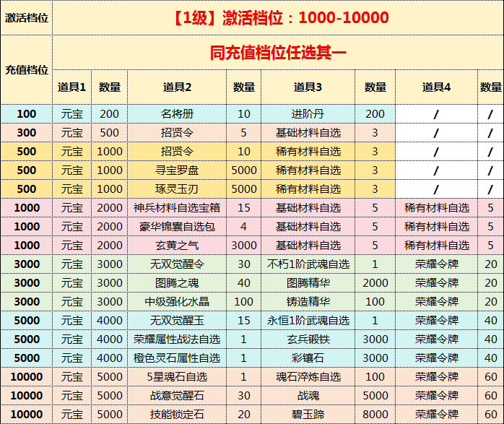This screenshot has height=424, width=504.
Task: Select the 不朽1阶武魂自选 cell
Action: (308, 264)
